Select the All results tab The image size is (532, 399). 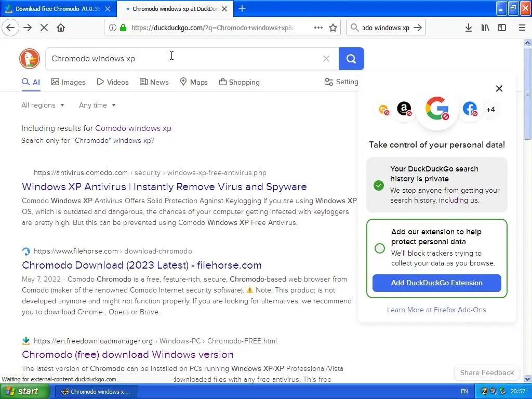tap(31, 82)
